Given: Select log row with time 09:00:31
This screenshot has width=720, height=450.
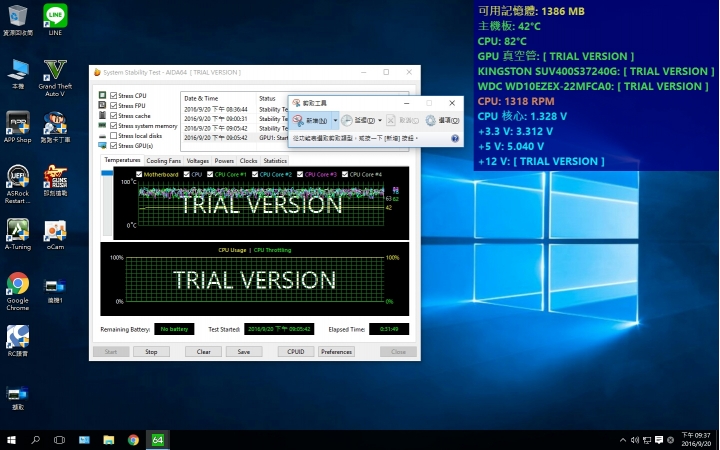Looking at the screenshot, I should tap(235, 119).
